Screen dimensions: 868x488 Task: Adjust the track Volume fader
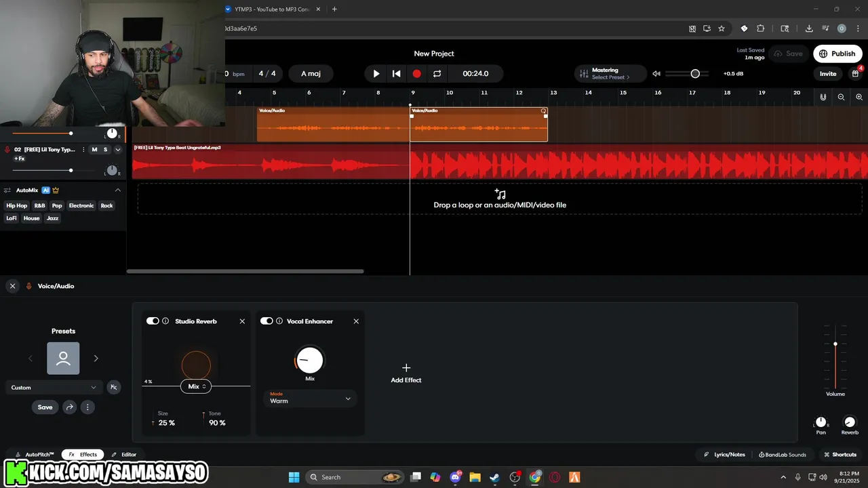tap(835, 344)
